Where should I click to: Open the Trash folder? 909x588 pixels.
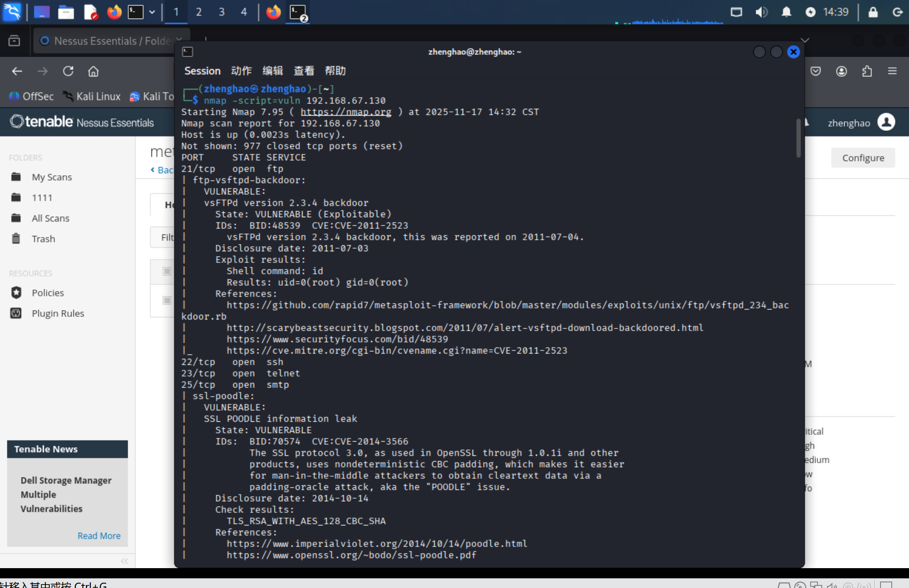[43, 239]
